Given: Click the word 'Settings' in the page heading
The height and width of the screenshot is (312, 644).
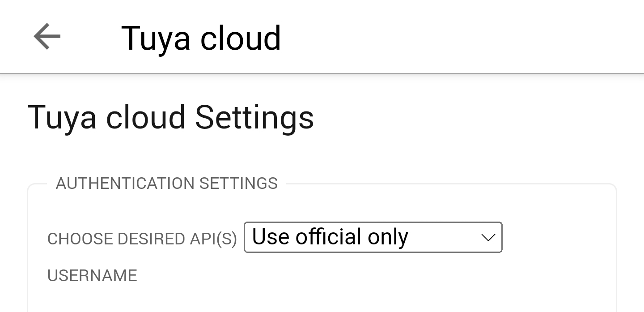Looking at the screenshot, I should click(254, 117).
